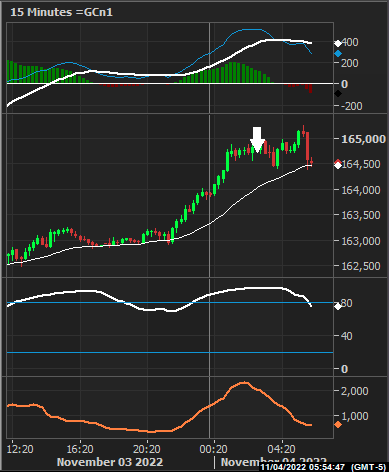Click the white diamond marker beside 80
The width and height of the screenshot is (389, 472).
pos(338,306)
